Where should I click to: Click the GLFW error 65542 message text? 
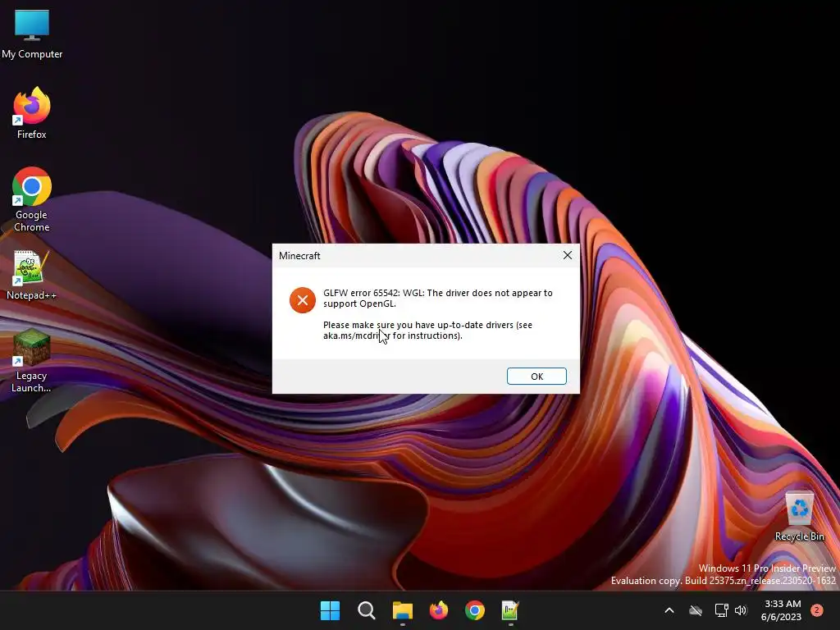point(438,298)
